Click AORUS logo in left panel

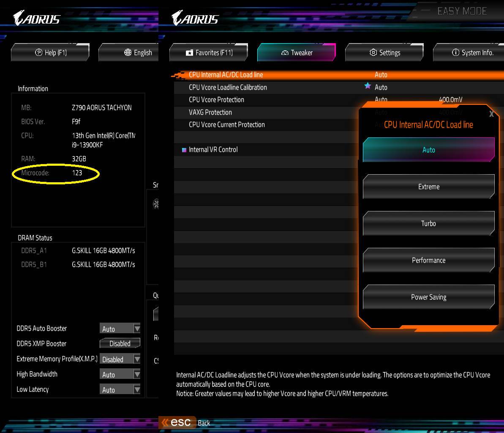tap(36, 18)
